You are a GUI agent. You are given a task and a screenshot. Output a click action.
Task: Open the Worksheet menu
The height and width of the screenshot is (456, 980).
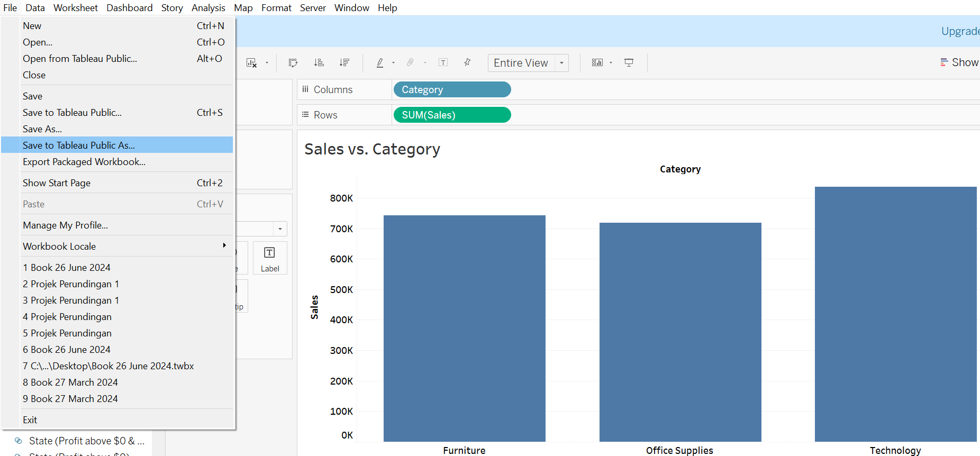pos(76,8)
